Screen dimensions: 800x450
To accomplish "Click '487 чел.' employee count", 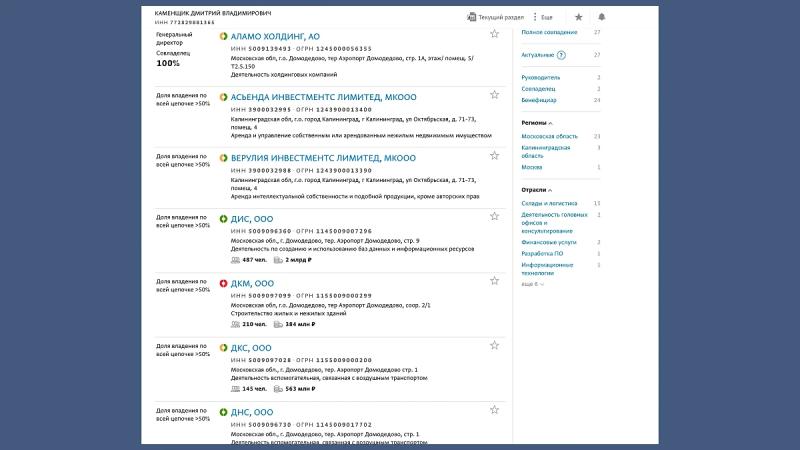I will pyautogui.click(x=254, y=260).
